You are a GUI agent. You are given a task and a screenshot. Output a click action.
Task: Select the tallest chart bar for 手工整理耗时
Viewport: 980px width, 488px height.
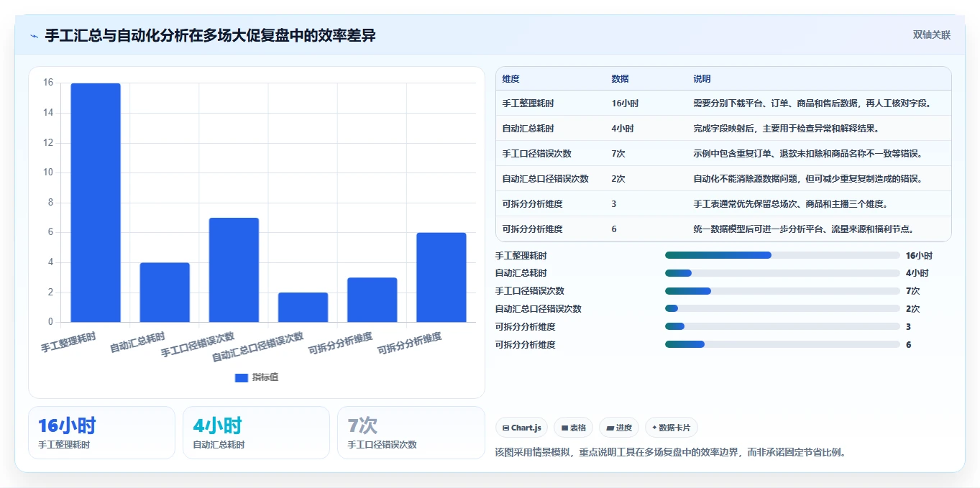coord(96,203)
